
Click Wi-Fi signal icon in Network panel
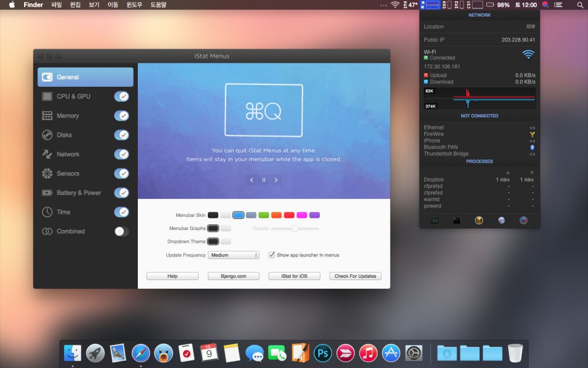[528, 55]
